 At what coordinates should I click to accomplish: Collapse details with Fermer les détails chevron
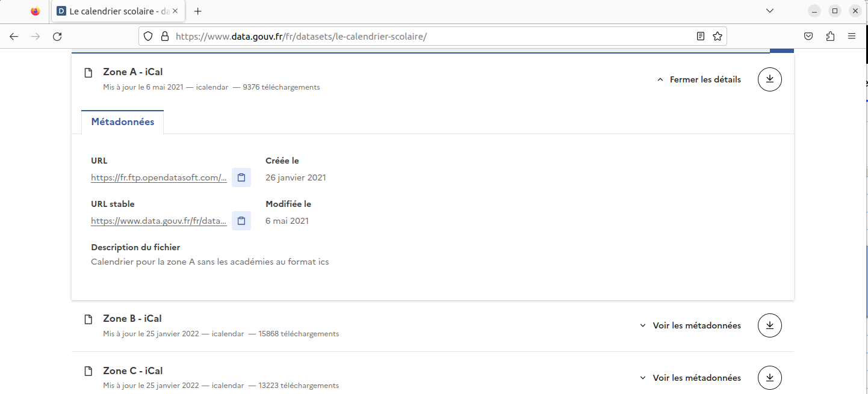point(698,79)
